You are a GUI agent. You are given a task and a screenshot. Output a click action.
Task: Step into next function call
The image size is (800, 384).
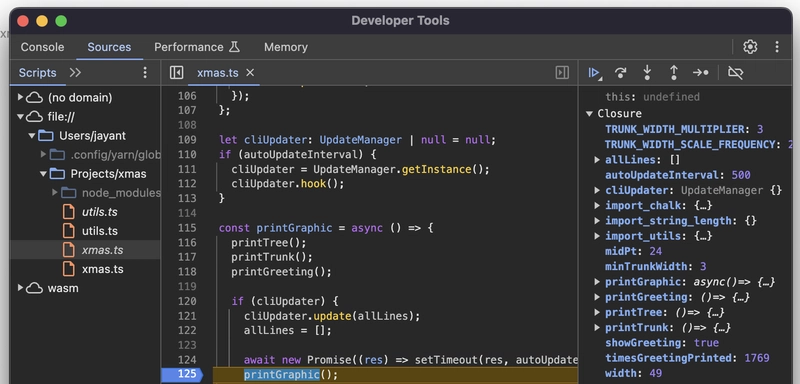click(x=647, y=73)
